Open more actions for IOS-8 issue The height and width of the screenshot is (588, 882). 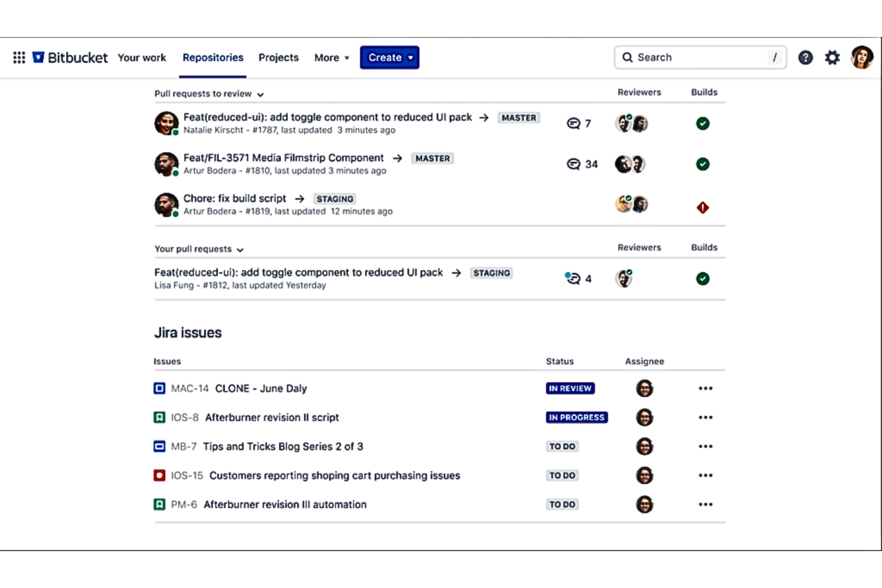tap(706, 417)
